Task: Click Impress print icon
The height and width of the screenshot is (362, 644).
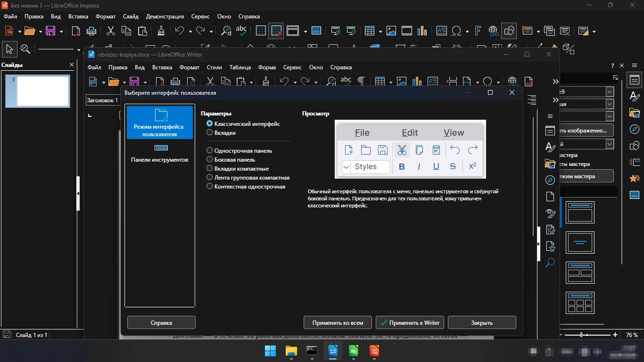Action: pos(91,31)
